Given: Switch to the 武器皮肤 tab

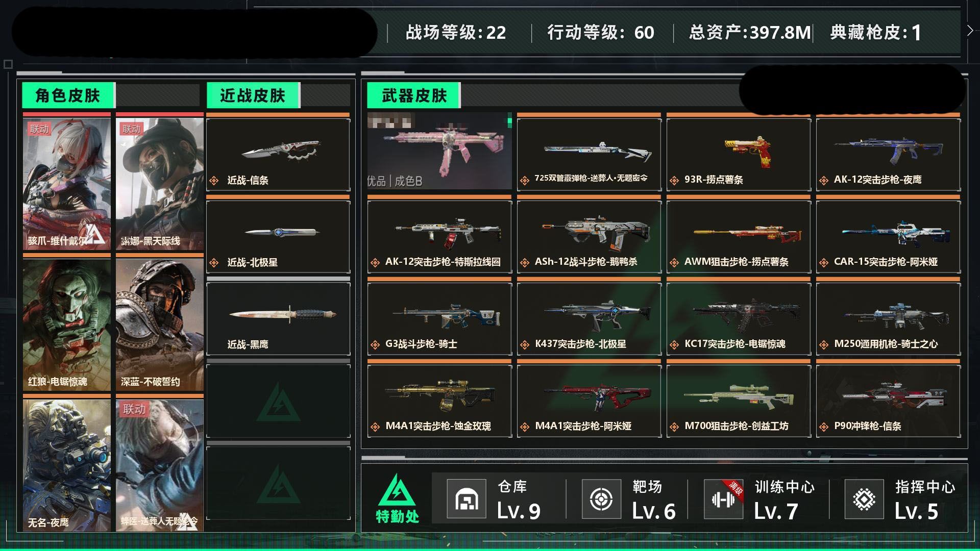Looking at the screenshot, I should tap(414, 95).
